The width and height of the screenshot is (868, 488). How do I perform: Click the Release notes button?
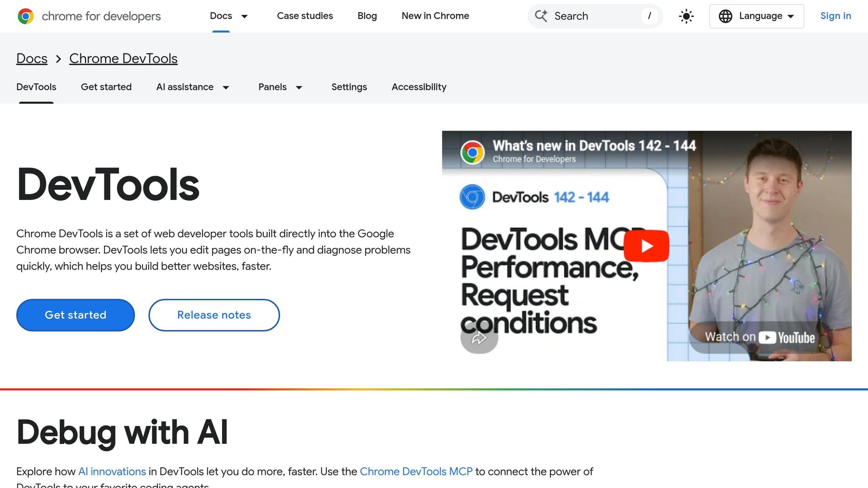[x=214, y=315]
